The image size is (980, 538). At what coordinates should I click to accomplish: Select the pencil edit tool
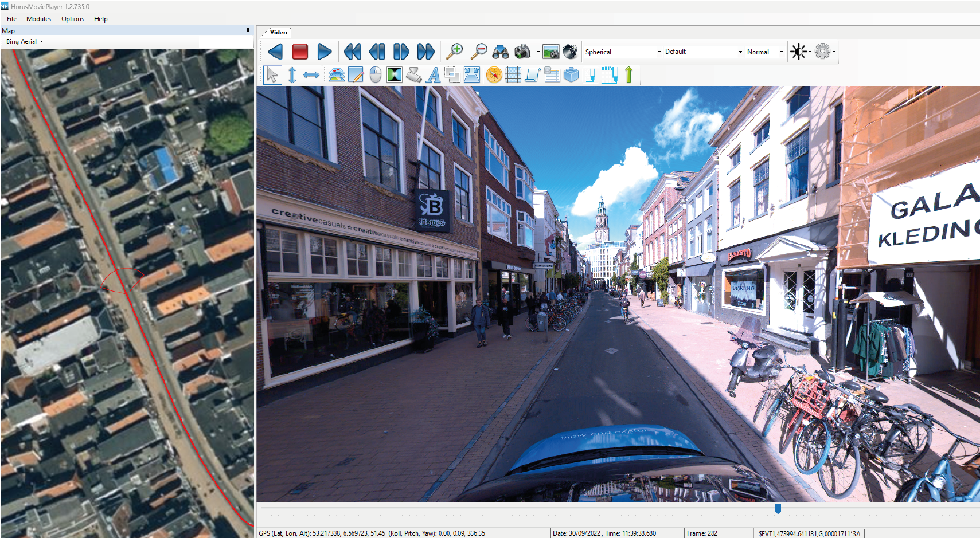coord(356,74)
